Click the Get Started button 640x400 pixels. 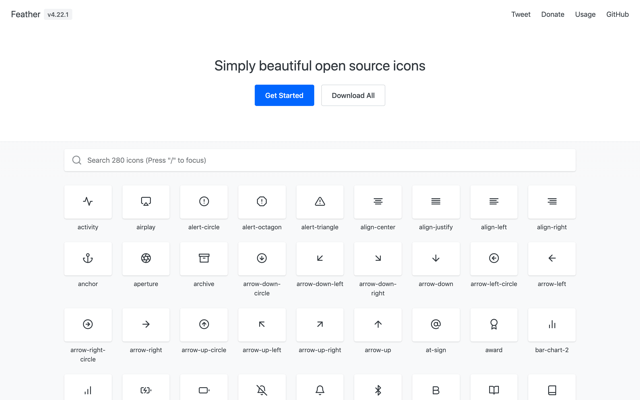(x=284, y=96)
